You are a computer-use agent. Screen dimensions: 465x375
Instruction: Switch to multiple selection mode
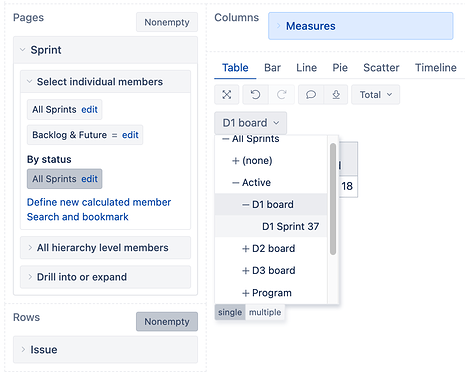(265, 312)
